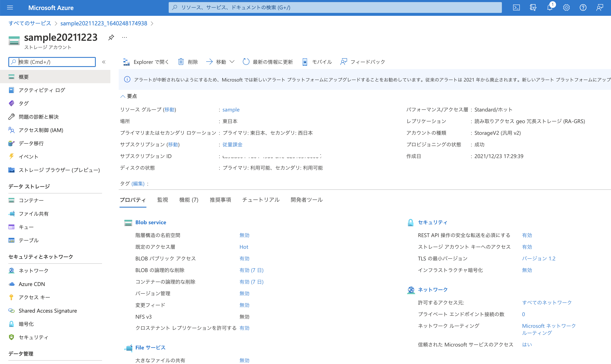Click the 検索 (Cmd+/) search field
The height and width of the screenshot is (364, 611).
52,62
